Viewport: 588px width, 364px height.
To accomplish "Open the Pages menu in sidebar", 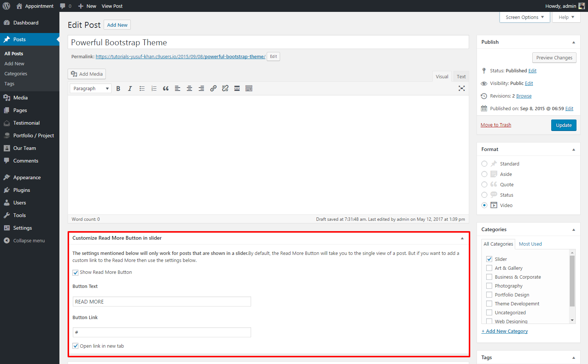I will (x=30, y=110).
